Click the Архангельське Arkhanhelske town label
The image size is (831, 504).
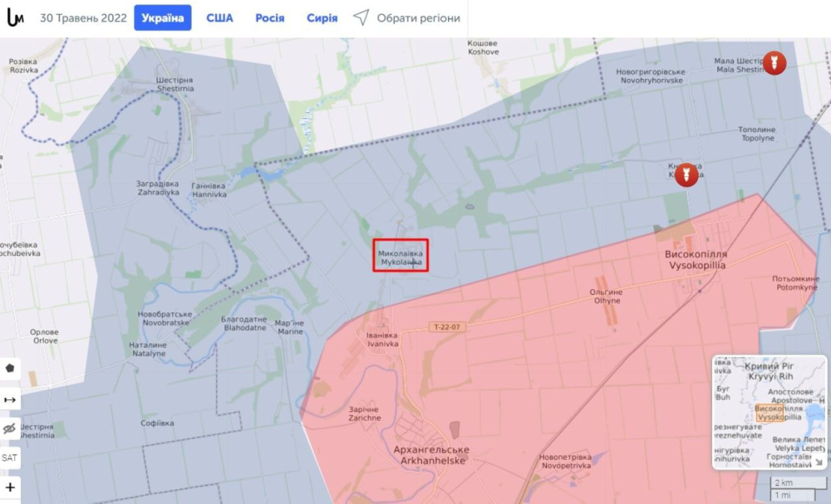pyautogui.click(x=430, y=454)
